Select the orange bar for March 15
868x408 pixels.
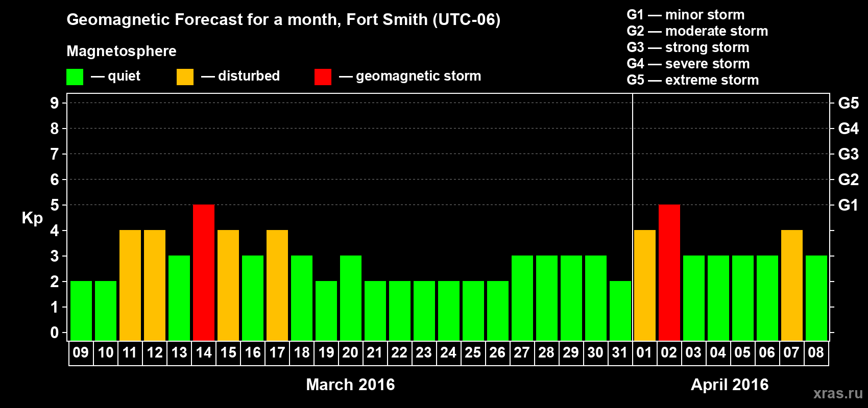228,285
